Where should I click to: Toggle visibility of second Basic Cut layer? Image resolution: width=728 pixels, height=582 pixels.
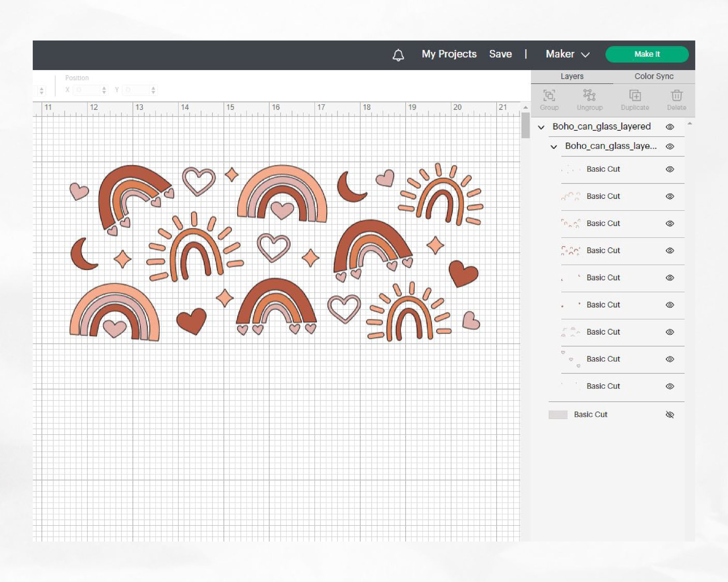[x=670, y=196]
